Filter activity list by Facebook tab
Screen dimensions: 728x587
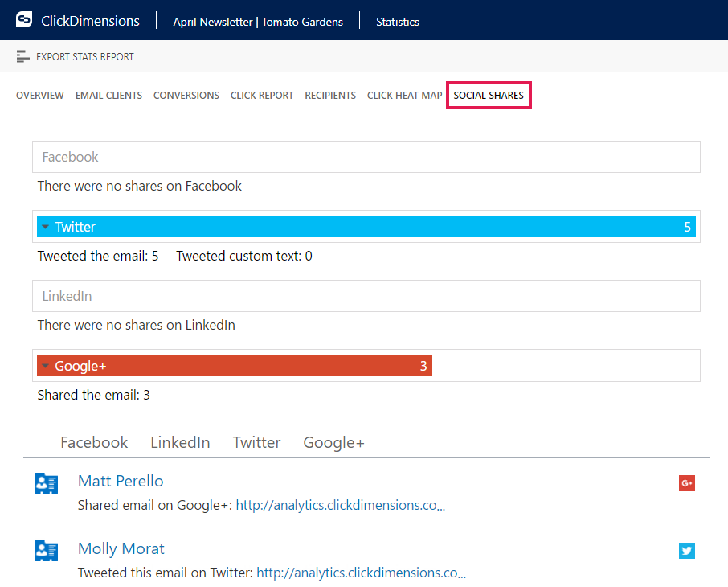[x=94, y=442]
